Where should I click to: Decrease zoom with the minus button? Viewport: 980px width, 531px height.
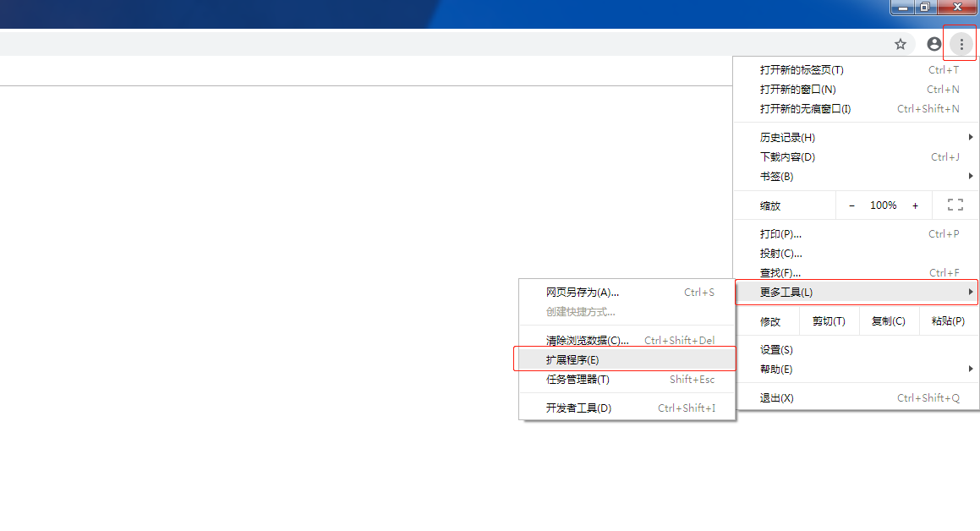pos(851,205)
